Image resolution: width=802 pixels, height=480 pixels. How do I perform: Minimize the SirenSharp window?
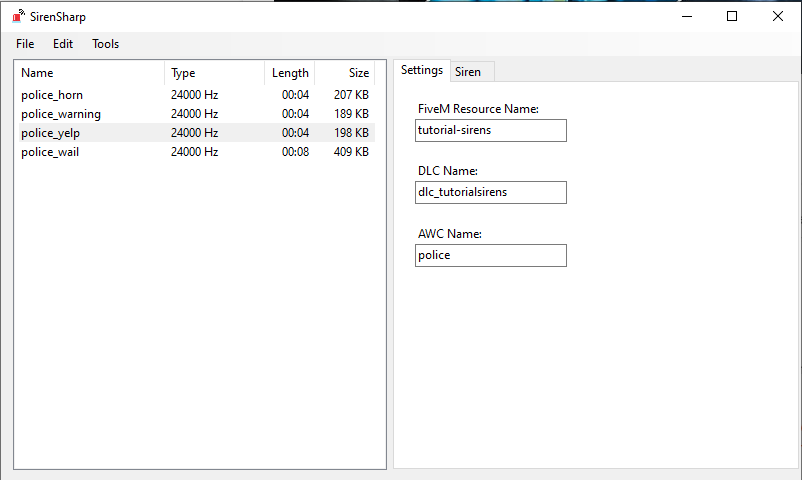[686, 16]
